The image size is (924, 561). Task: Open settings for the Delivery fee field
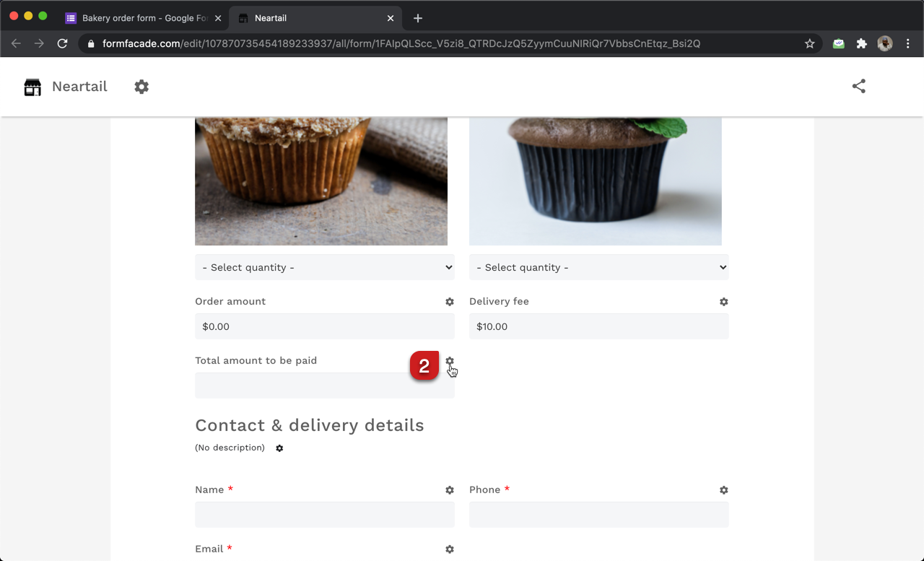724,302
